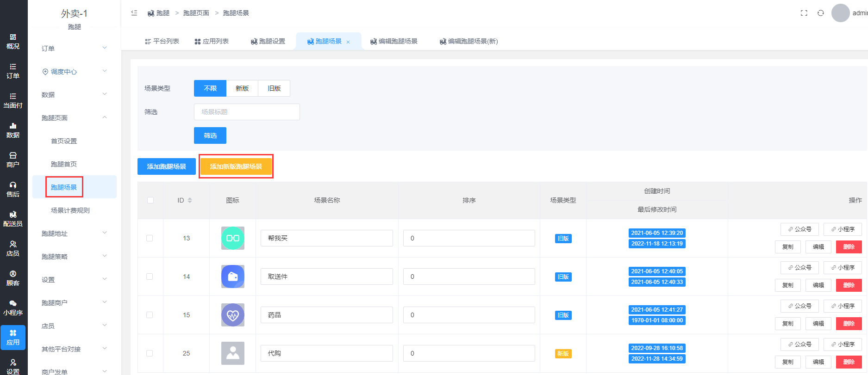
Task: Click the 药品 scene icon thumbnail
Action: (233, 315)
